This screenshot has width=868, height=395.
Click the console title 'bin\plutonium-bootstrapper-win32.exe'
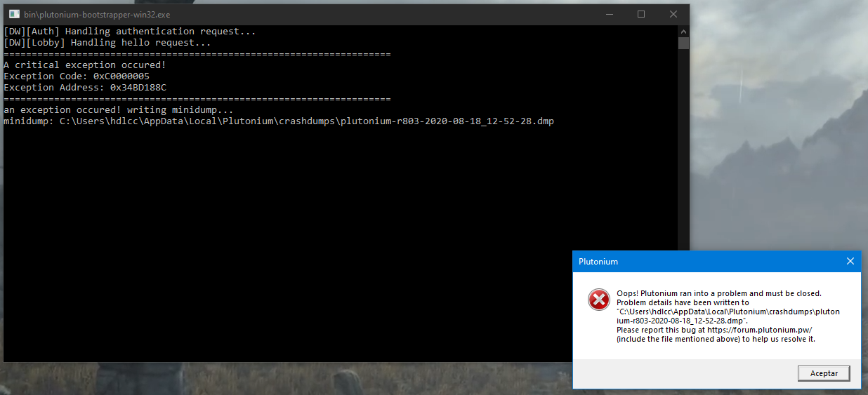point(97,14)
